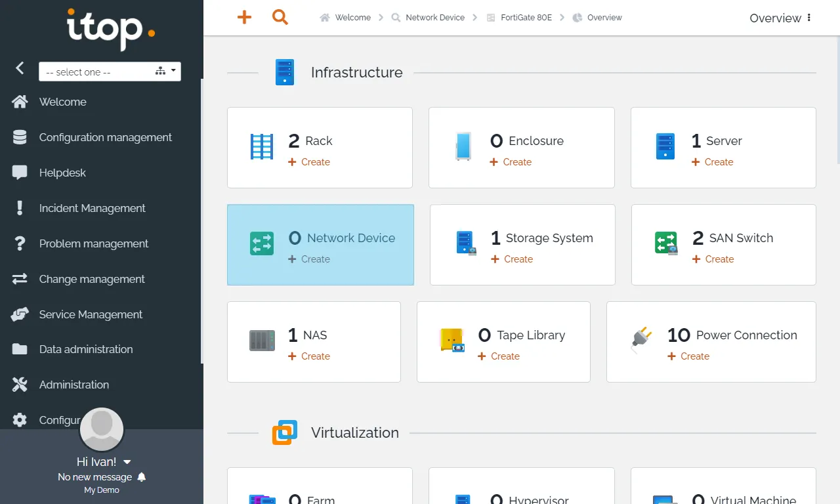Open the Overview three-dots menu
Image resolution: width=840 pixels, height=504 pixels.
tap(809, 18)
